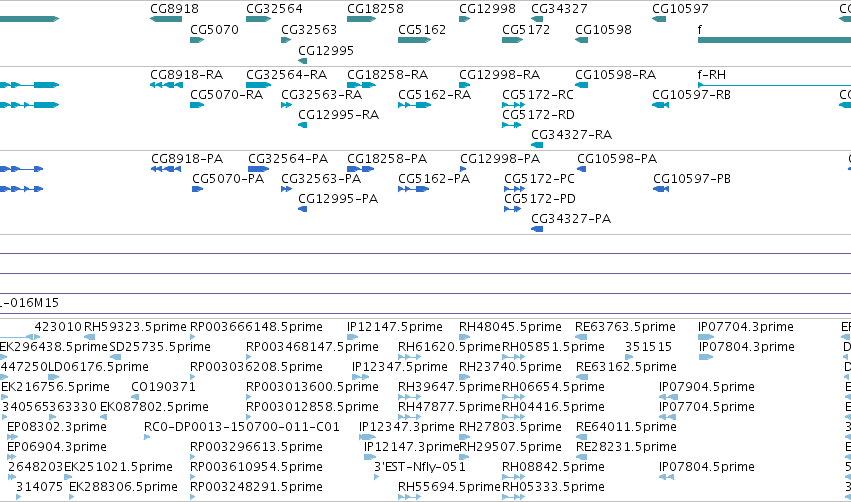Select the EST RH48045.5prime label

[510, 327]
